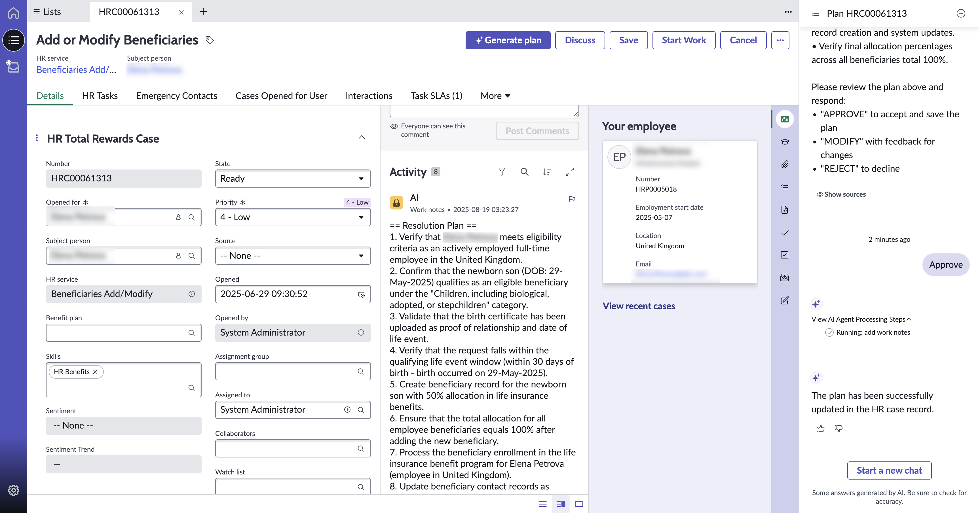Open the Plan panel menu icon
Viewport: 980px width, 513px height.
(816, 13)
